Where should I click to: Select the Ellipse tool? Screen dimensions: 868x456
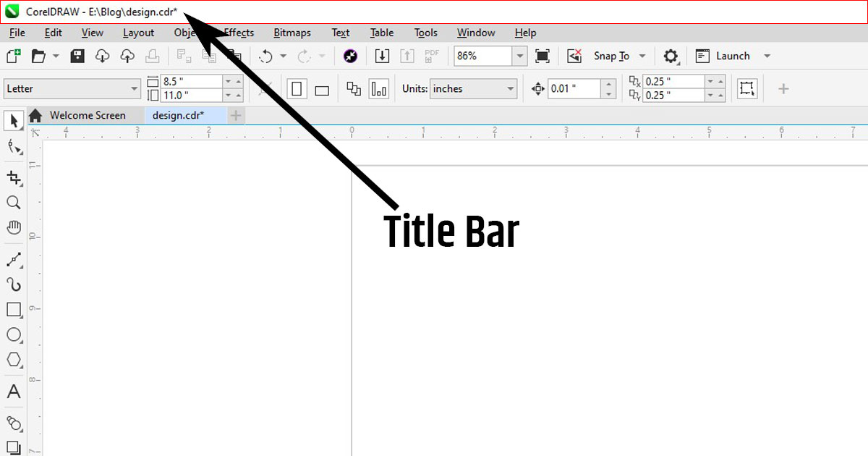13,334
